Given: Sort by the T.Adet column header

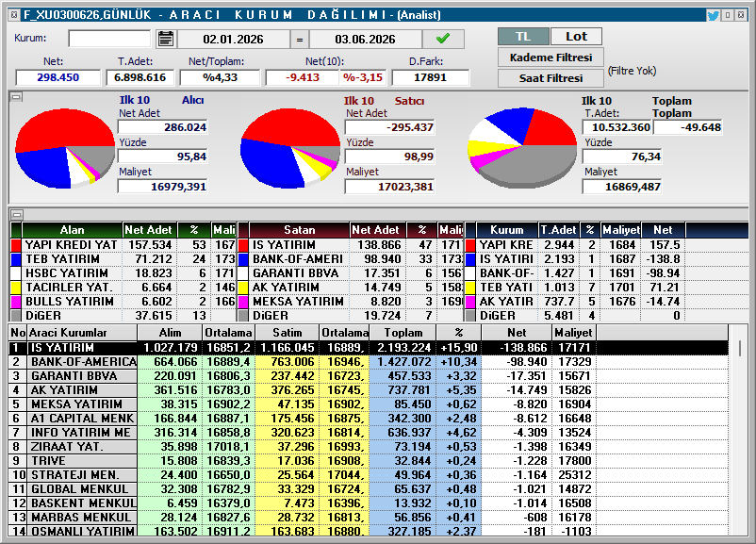Looking at the screenshot, I should point(558,230).
